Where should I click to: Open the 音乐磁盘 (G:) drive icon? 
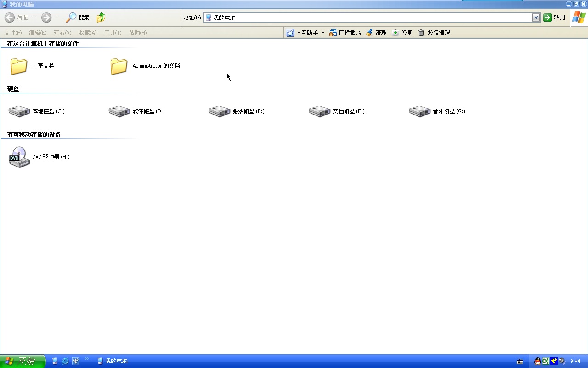420,111
